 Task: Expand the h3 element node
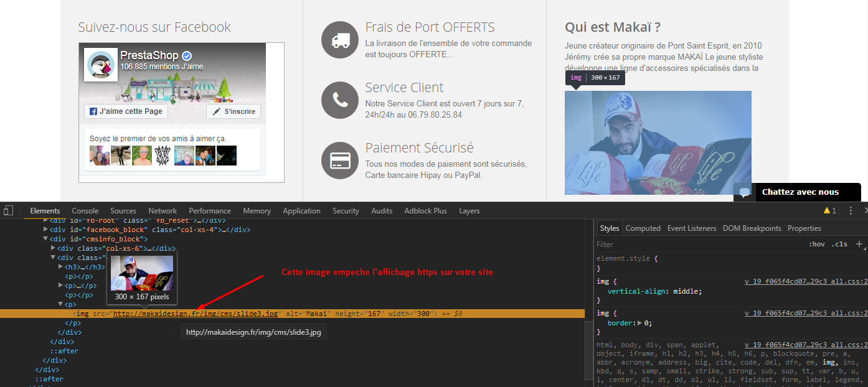(60, 267)
